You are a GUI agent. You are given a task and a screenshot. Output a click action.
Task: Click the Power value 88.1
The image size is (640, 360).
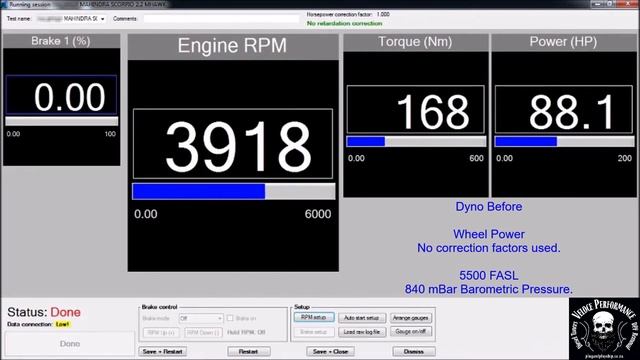[572, 112]
